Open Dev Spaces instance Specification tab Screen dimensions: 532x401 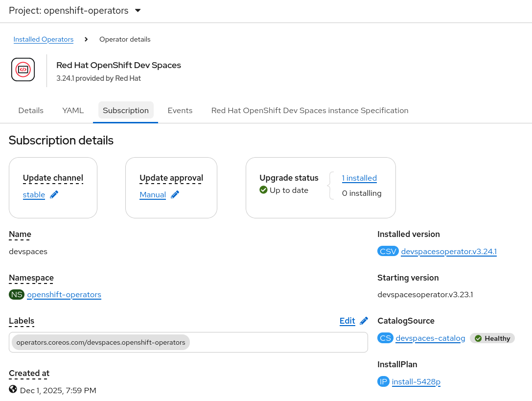[x=310, y=111]
